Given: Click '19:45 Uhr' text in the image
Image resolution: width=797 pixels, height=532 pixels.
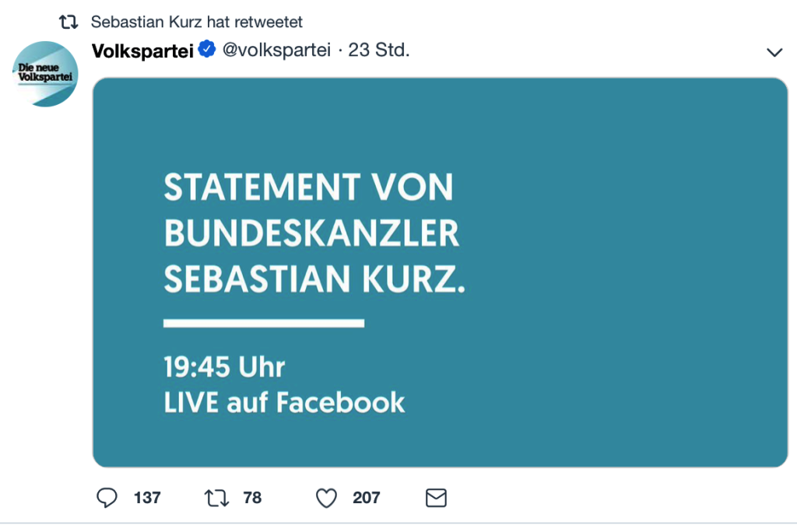Looking at the screenshot, I should pos(224,366).
